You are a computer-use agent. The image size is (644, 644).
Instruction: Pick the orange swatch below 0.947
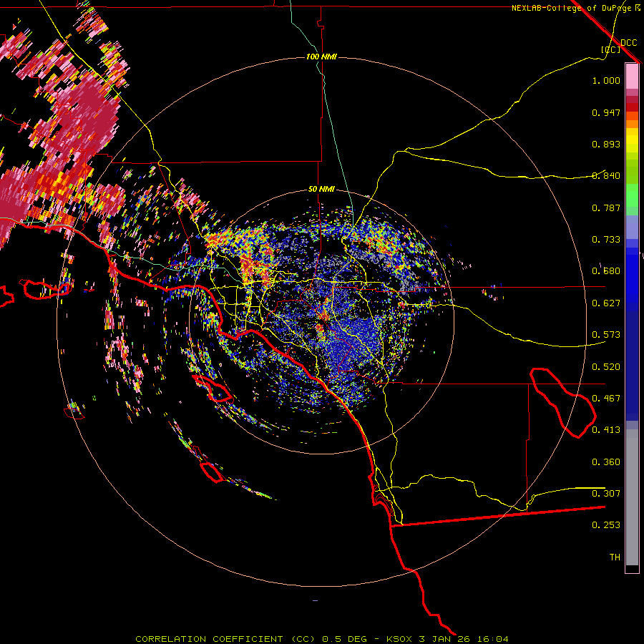click(x=632, y=124)
